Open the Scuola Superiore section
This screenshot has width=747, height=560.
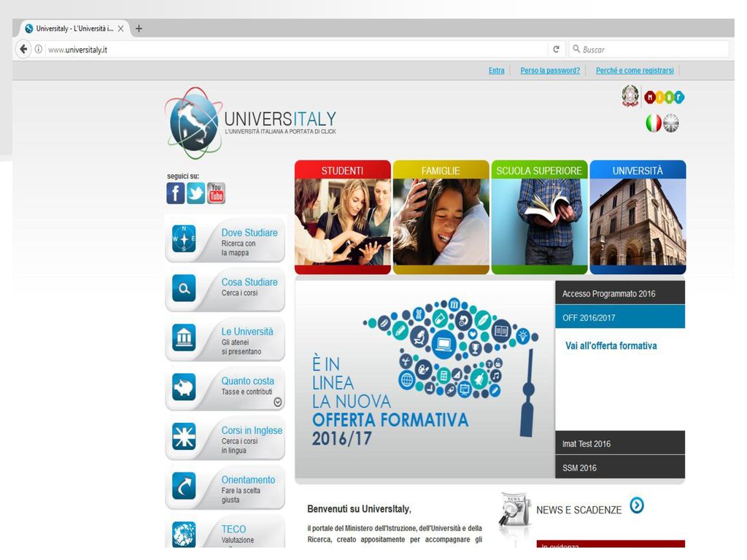click(539, 217)
